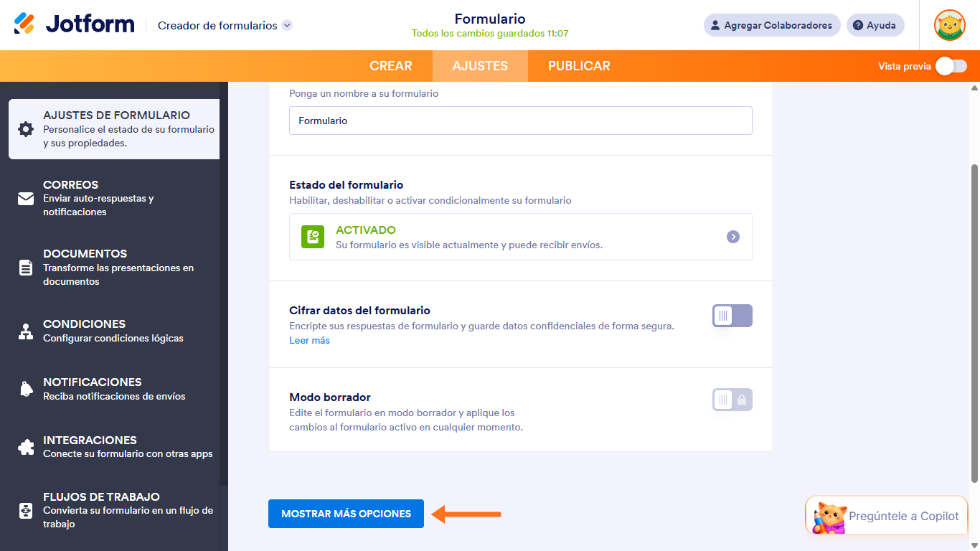This screenshot has height=551, width=980.
Task: Click the form name input field
Action: click(520, 120)
